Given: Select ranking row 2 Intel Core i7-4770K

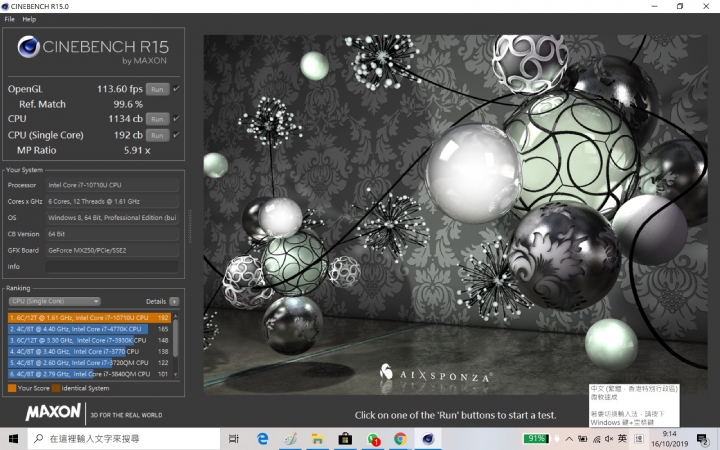Looking at the screenshot, I should (x=89, y=329).
